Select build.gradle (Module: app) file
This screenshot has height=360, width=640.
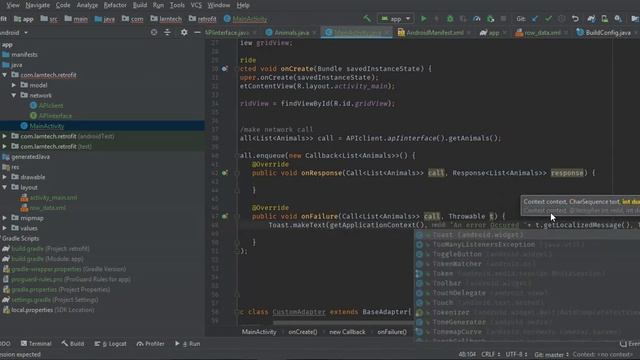click(47, 259)
